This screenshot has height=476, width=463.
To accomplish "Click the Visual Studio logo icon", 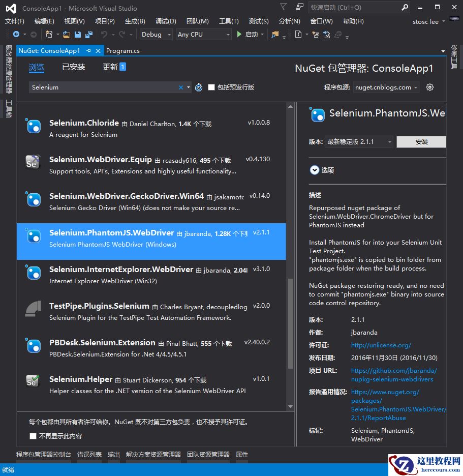I will (x=11, y=8).
